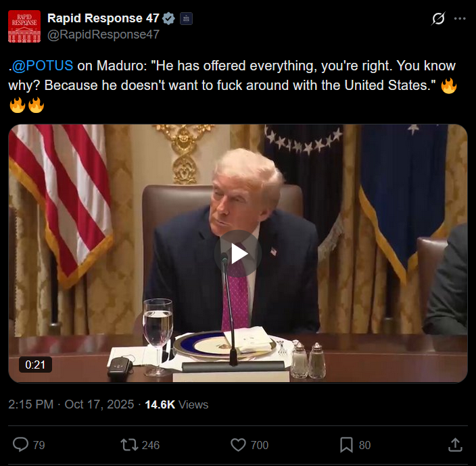This screenshot has height=466, width=476.
Task: Open the 2:15 PM Oct 17, 2025 timestamp
Action: click(71, 404)
